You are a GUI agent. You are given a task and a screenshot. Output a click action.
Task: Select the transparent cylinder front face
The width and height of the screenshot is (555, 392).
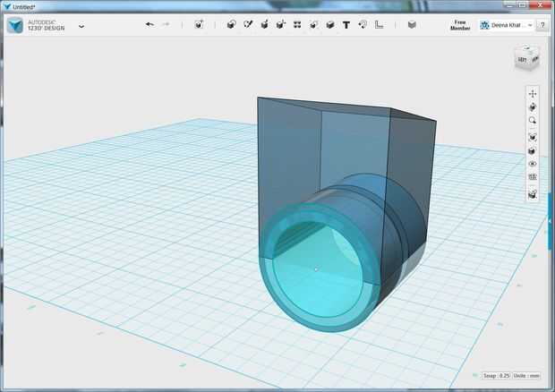[x=318, y=270]
